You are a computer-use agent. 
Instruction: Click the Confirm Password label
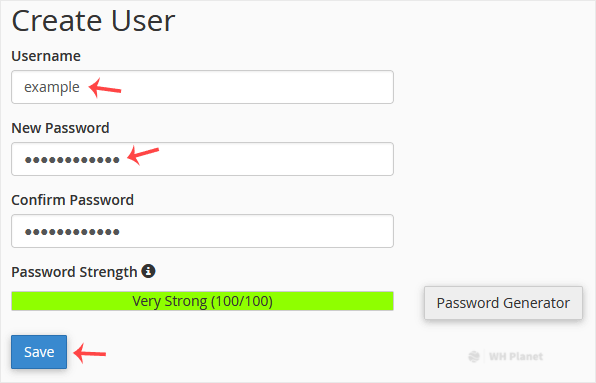[x=73, y=200]
